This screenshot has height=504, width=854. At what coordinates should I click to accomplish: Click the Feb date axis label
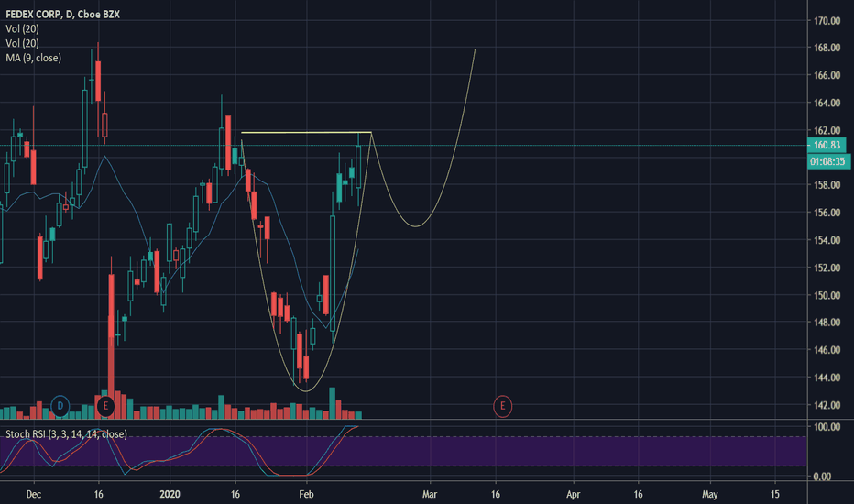click(x=307, y=494)
